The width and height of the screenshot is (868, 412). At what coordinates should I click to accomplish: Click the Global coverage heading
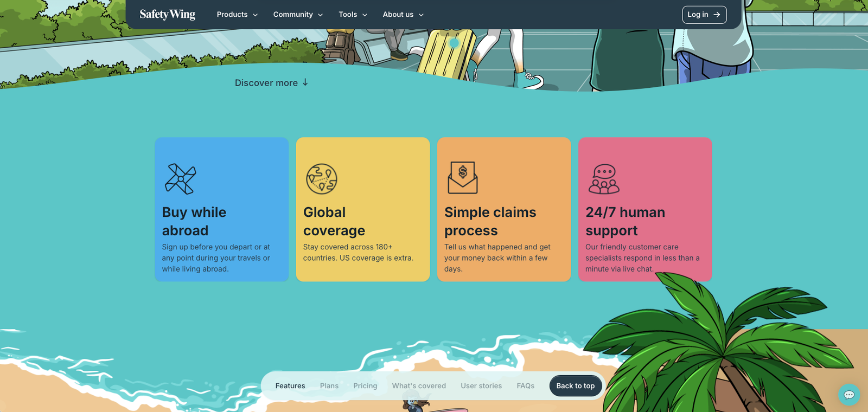[334, 221]
